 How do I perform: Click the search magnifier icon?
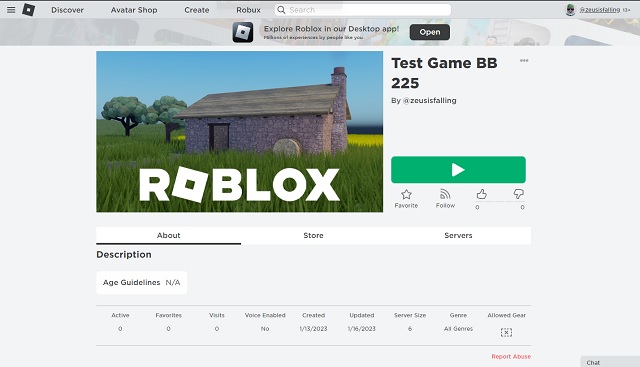point(281,10)
